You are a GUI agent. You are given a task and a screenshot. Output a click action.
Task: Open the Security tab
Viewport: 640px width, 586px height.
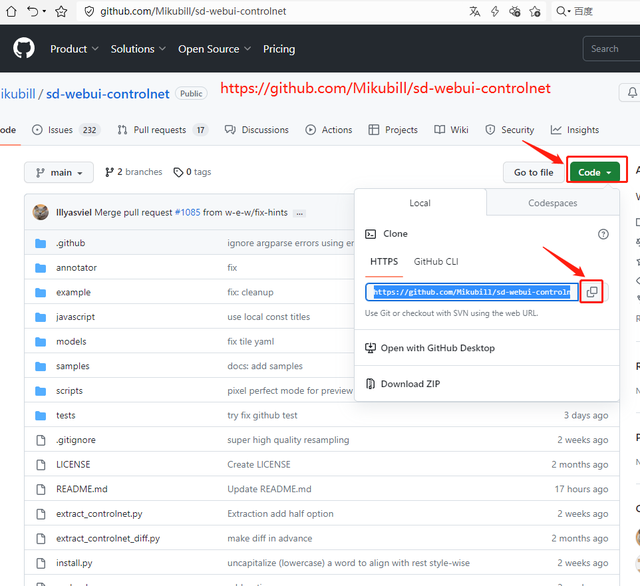(x=509, y=130)
